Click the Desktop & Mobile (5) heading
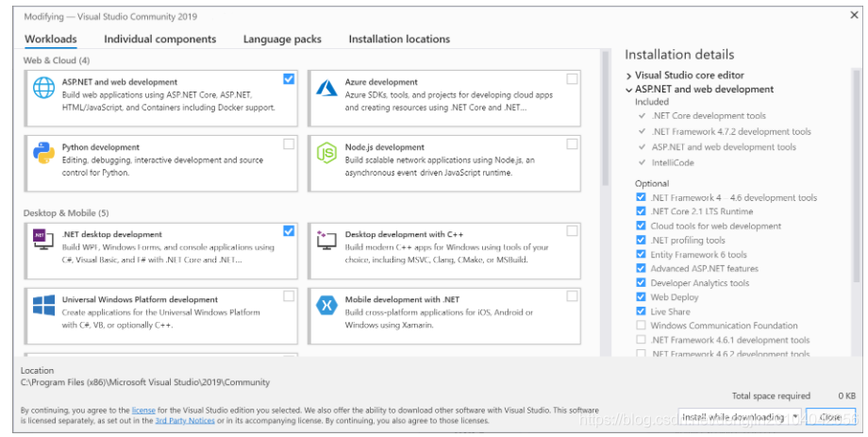 [66, 212]
